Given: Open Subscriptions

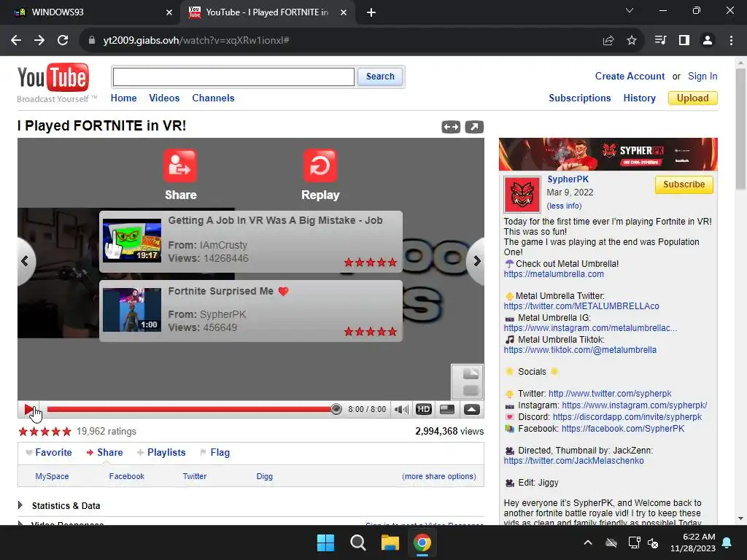Looking at the screenshot, I should [x=579, y=98].
